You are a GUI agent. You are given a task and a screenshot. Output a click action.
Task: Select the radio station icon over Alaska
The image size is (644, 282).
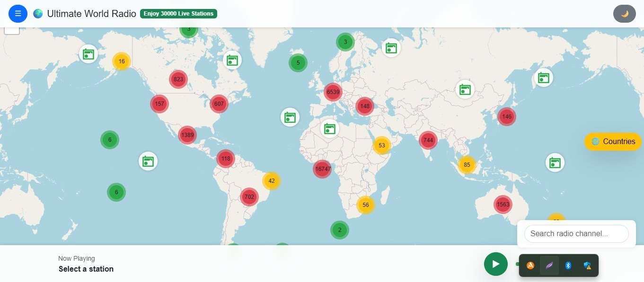pos(88,54)
